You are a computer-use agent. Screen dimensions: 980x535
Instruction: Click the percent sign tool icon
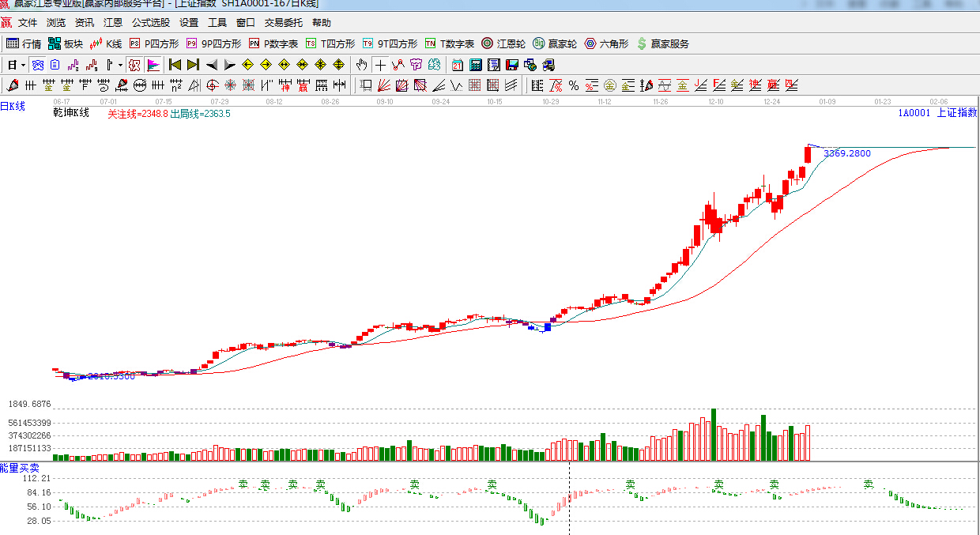click(574, 85)
